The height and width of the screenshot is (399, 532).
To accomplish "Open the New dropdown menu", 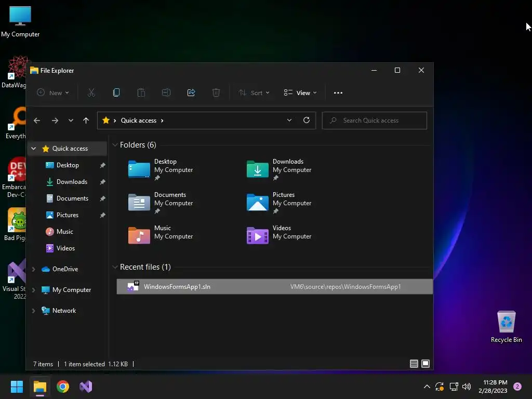I will click(53, 92).
